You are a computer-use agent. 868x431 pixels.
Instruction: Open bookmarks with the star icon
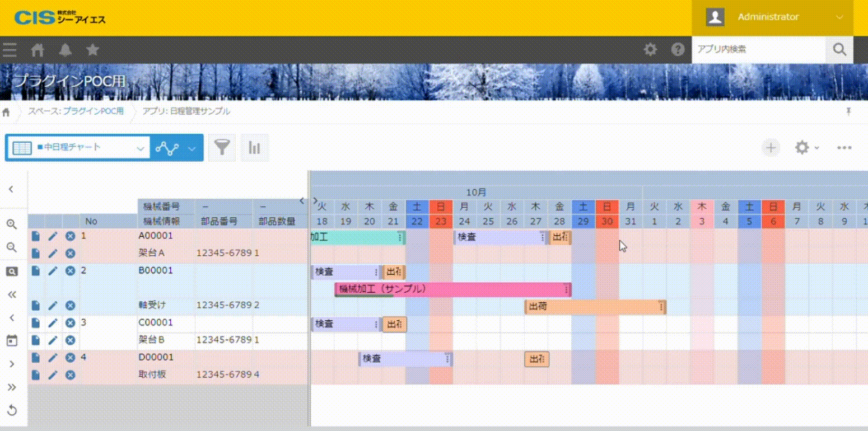tap(93, 50)
